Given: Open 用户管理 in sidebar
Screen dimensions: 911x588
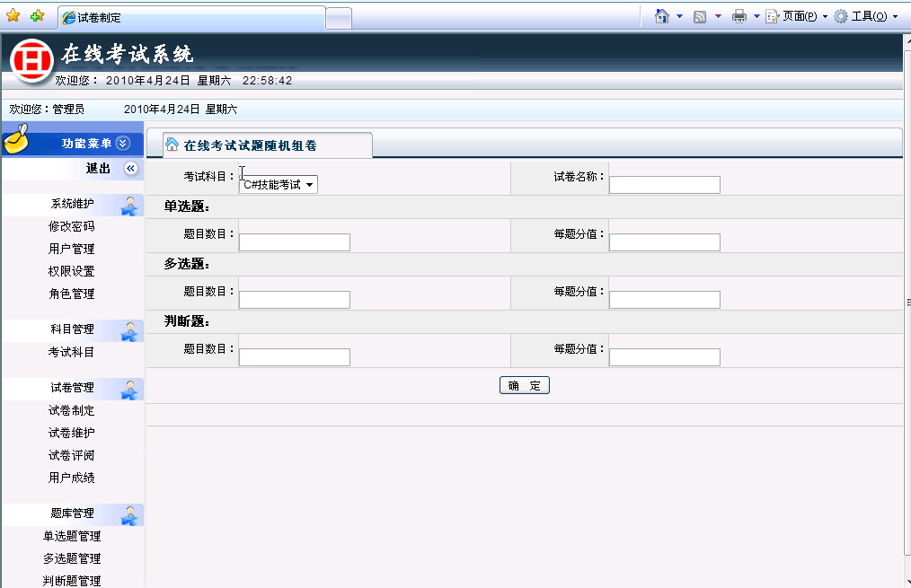Looking at the screenshot, I should (x=72, y=249).
